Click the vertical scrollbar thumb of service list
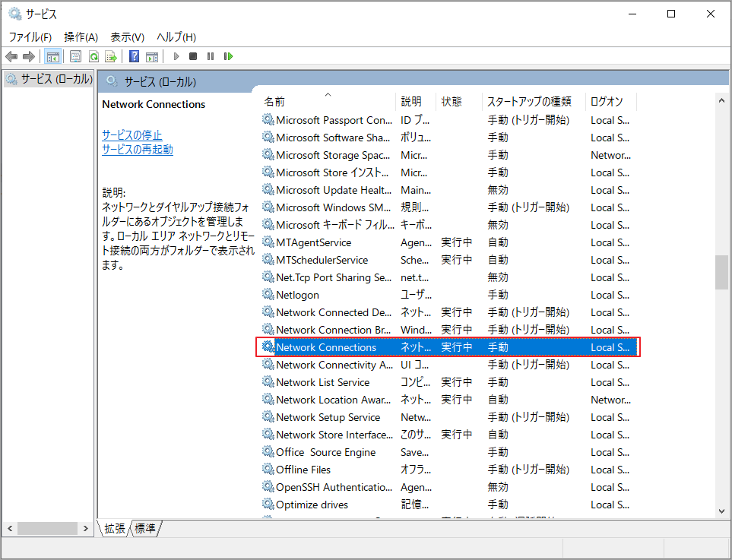This screenshot has height=560, width=732. (x=721, y=273)
